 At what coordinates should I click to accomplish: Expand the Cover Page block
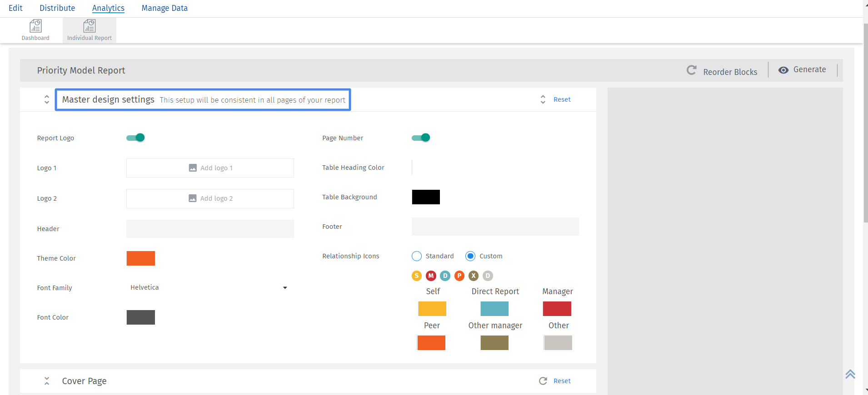47,381
